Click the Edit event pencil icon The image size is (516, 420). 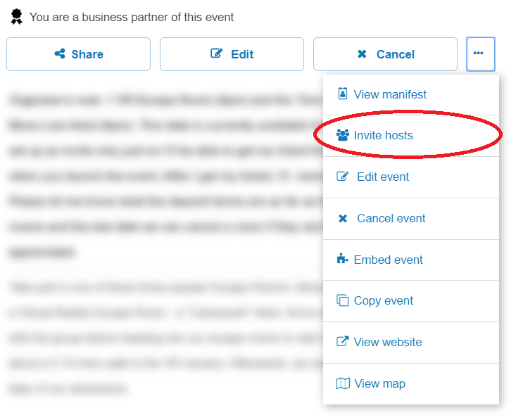tap(343, 177)
